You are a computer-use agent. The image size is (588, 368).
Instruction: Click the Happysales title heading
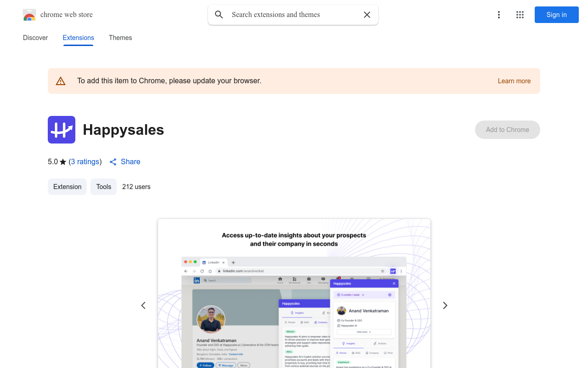click(124, 130)
